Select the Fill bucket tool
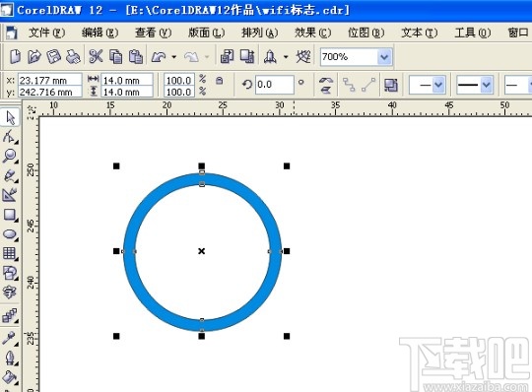The height and width of the screenshot is (392, 532). [x=10, y=377]
